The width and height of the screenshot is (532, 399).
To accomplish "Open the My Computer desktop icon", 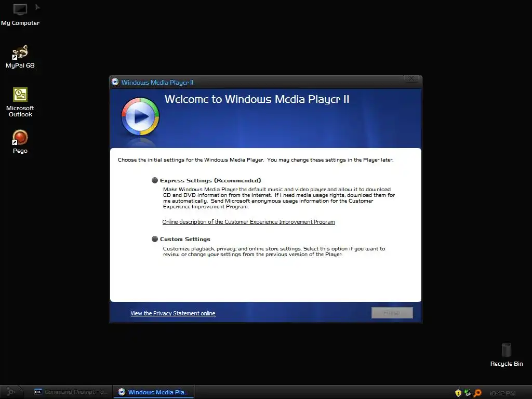I will [20, 14].
